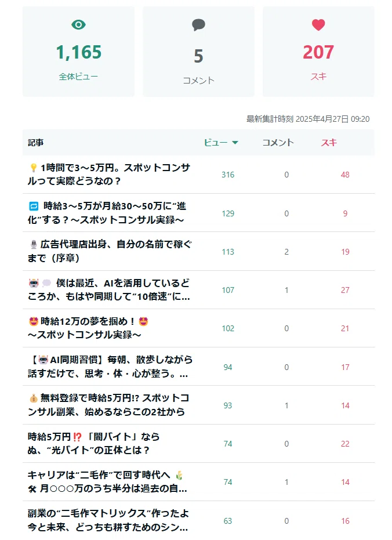Click the microphone emoji beside 広告代理店出身
The width and height of the screenshot is (392, 540).
(x=34, y=245)
